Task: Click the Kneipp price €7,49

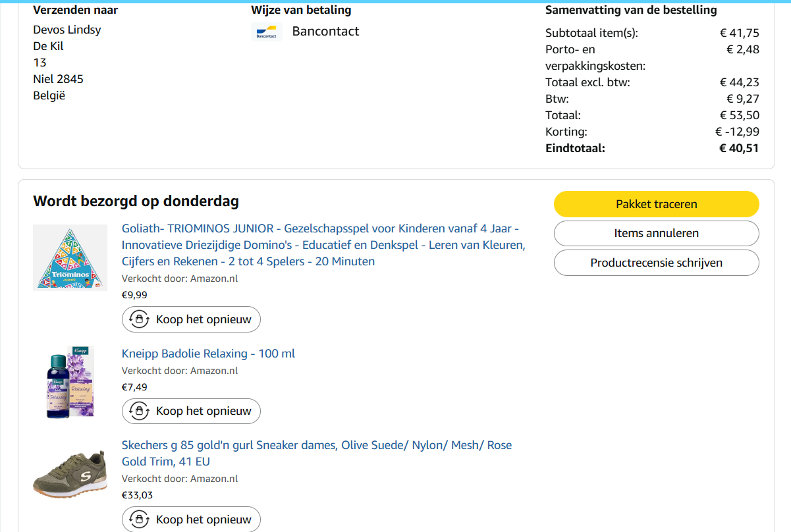Action: (134, 386)
